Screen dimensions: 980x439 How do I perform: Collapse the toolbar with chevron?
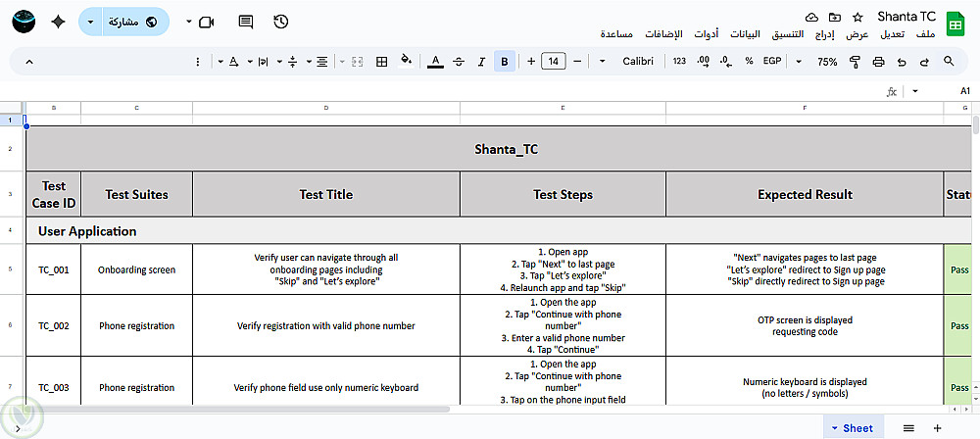tap(28, 62)
